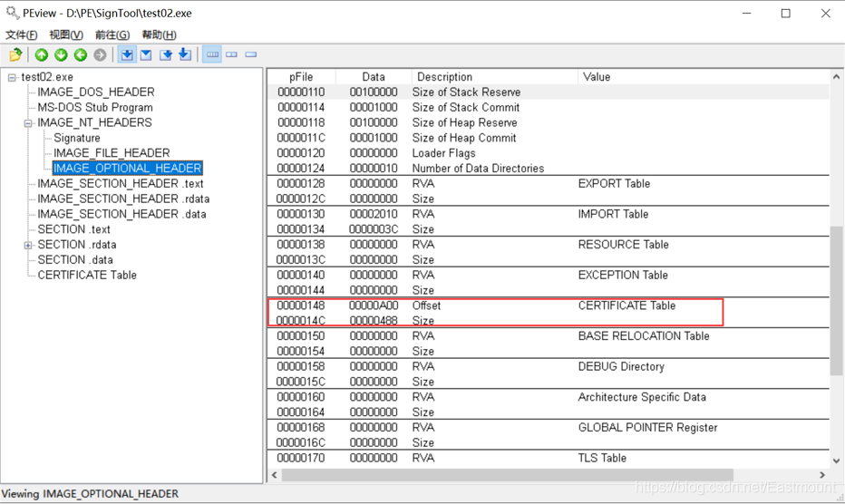Click the Open file folder icon
The width and height of the screenshot is (845, 504).
[x=15, y=54]
